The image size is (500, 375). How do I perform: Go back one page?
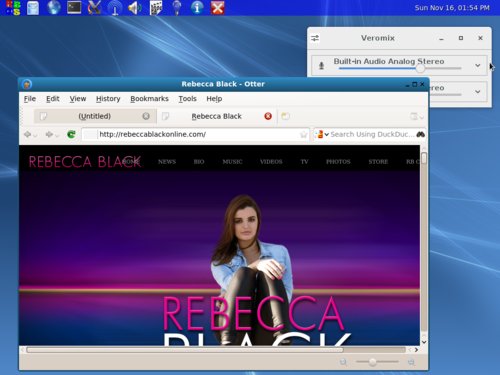pos(27,134)
